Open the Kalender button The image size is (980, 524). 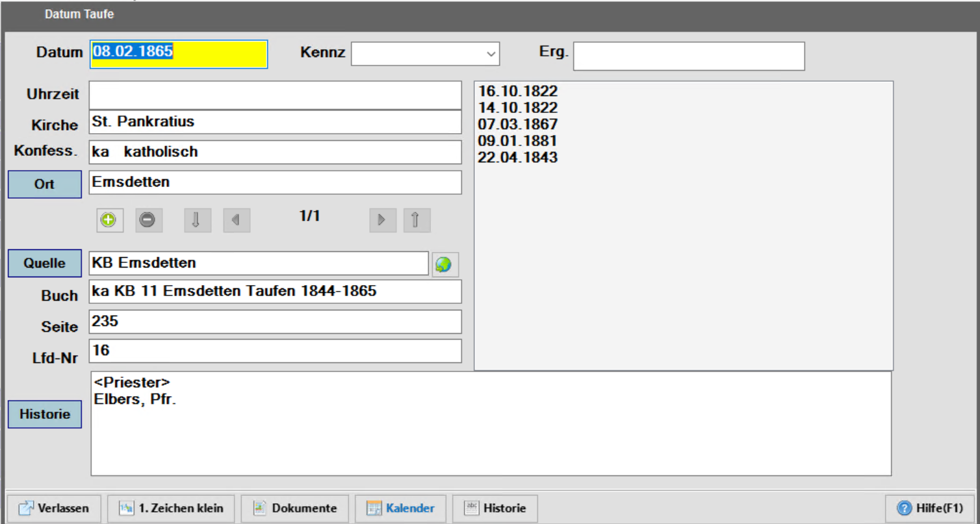400,508
